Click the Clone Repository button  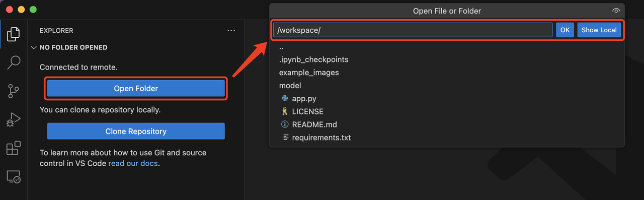click(x=136, y=131)
